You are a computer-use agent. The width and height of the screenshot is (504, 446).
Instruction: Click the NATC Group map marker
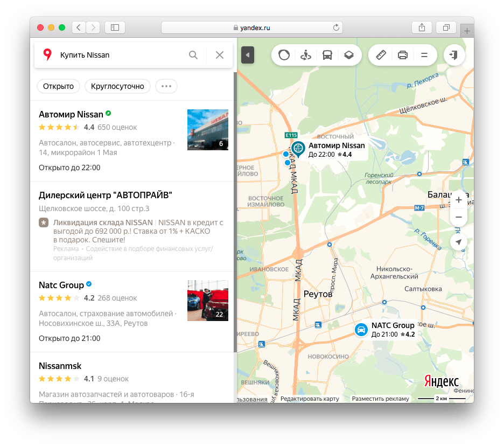pyautogui.click(x=360, y=330)
